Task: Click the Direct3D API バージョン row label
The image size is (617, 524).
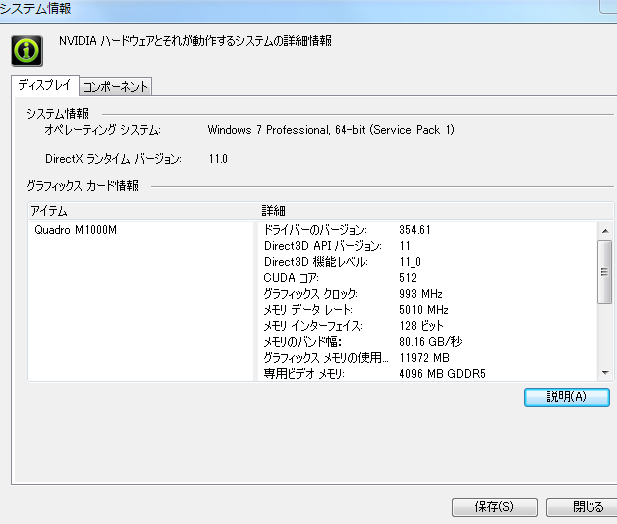Action: (323, 246)
